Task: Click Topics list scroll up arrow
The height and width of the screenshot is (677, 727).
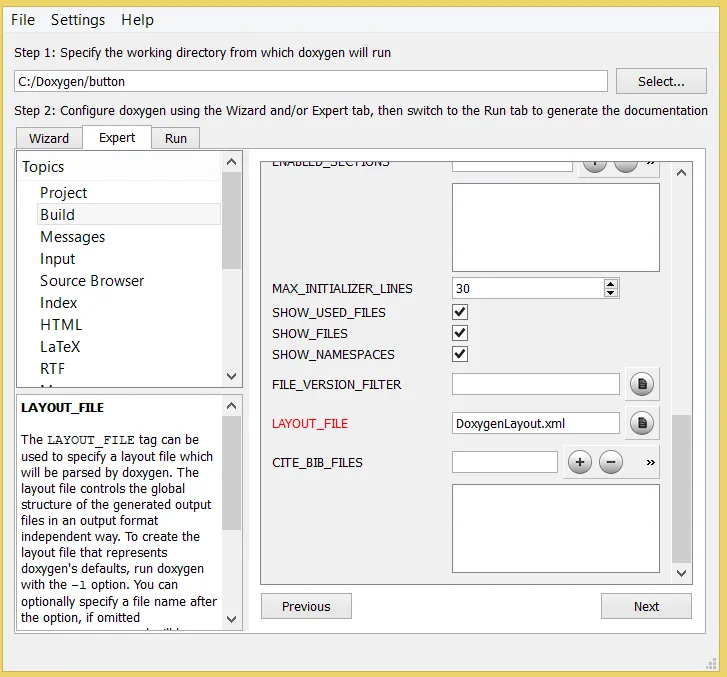Action: [231, 162]
